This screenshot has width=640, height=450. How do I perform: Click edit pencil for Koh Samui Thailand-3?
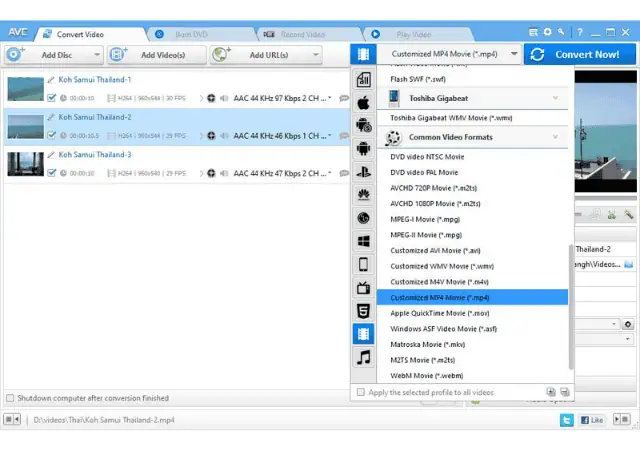pos(51,155)
